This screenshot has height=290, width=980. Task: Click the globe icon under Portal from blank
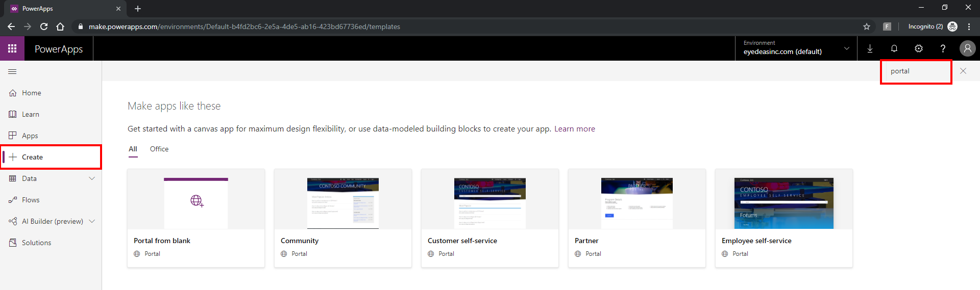point(137,254)
